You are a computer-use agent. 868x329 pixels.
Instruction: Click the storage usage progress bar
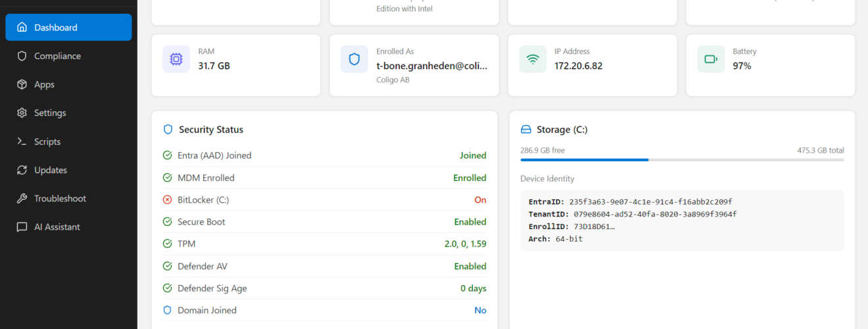682,160
